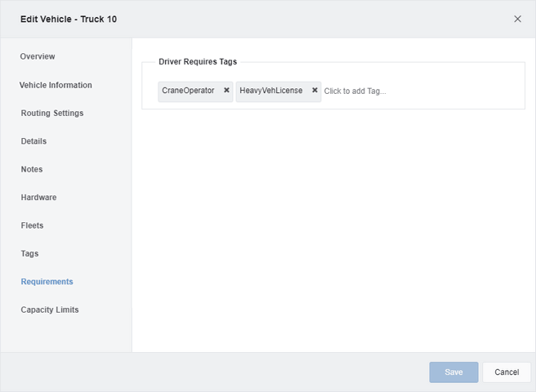Select the Requirements sidebar item
Viewport: 536px width, 392px height.
pos(47,282)
